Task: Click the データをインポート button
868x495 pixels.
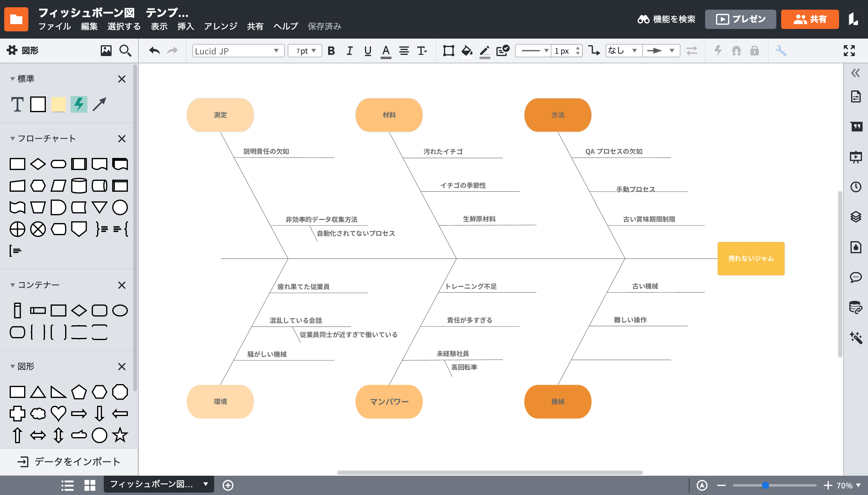Action: tap(69, 461)
